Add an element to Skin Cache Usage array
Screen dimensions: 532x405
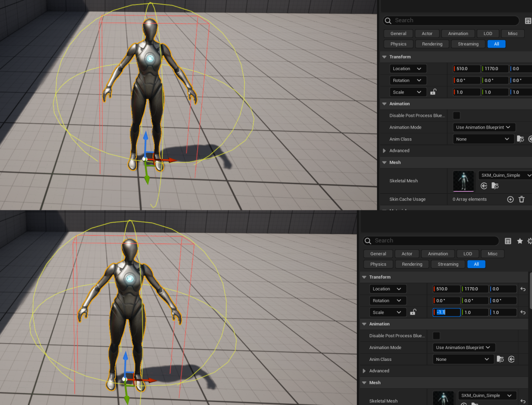[510, 199]
